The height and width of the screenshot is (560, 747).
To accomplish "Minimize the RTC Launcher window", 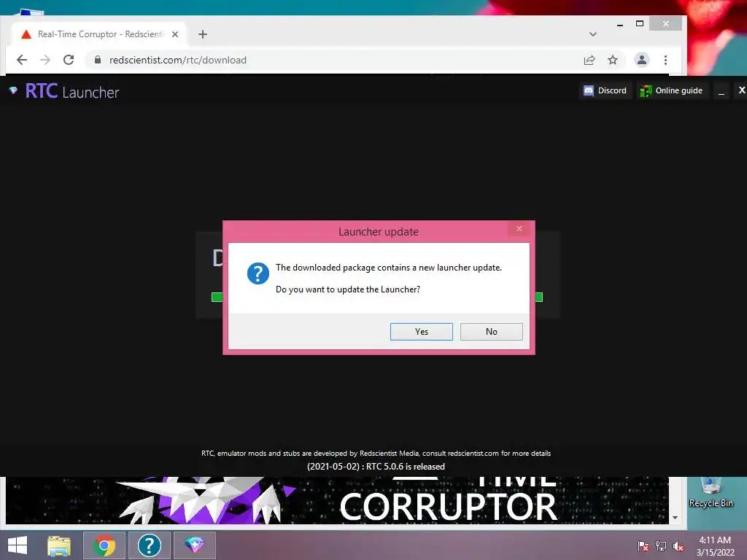I will 721,91.
